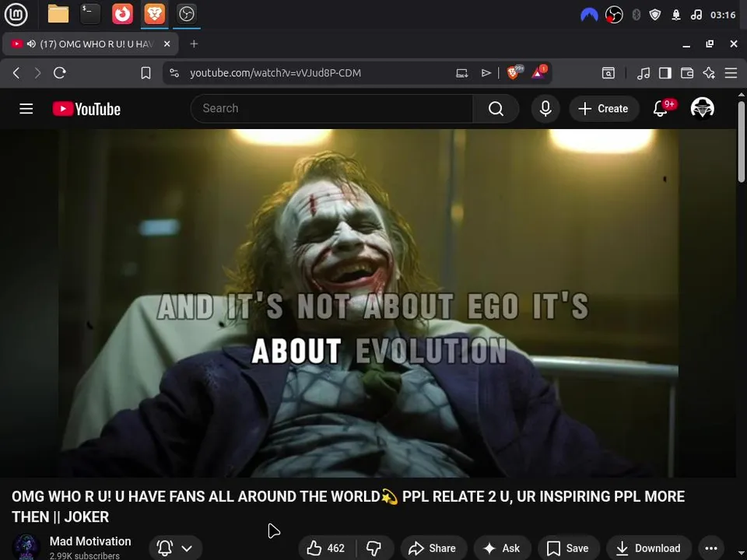
Task: Open YouTube notifications bell
Action: 661,109
